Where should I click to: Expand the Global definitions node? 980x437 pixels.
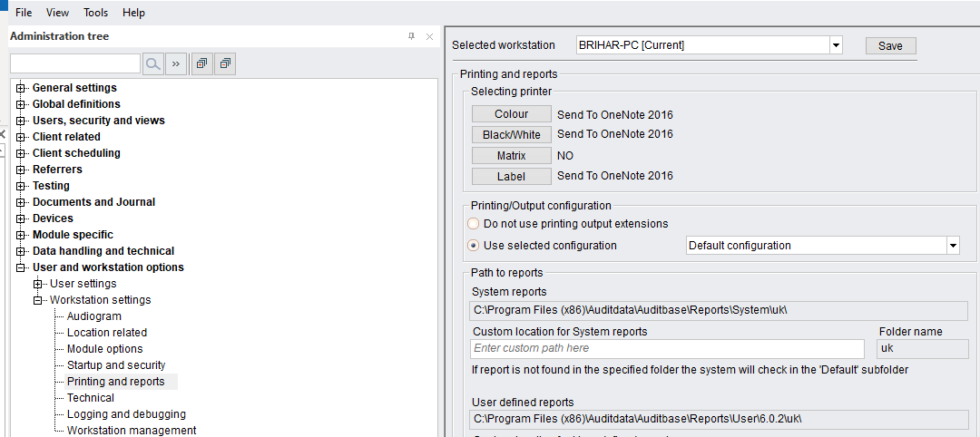(x=21, y=104)
